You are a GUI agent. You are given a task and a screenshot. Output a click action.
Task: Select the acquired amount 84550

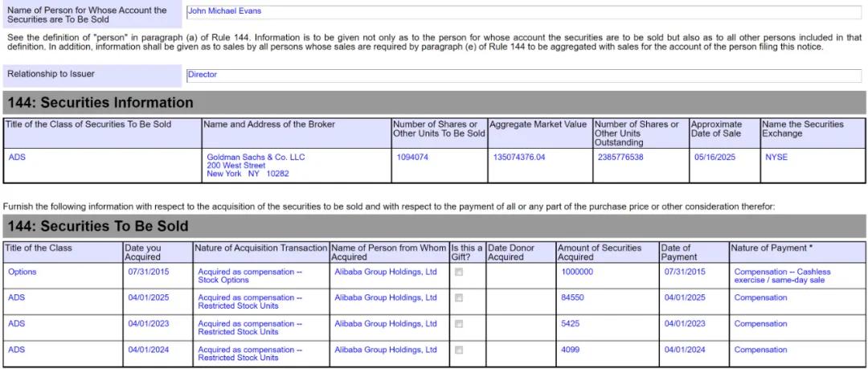tap(572, 298)
